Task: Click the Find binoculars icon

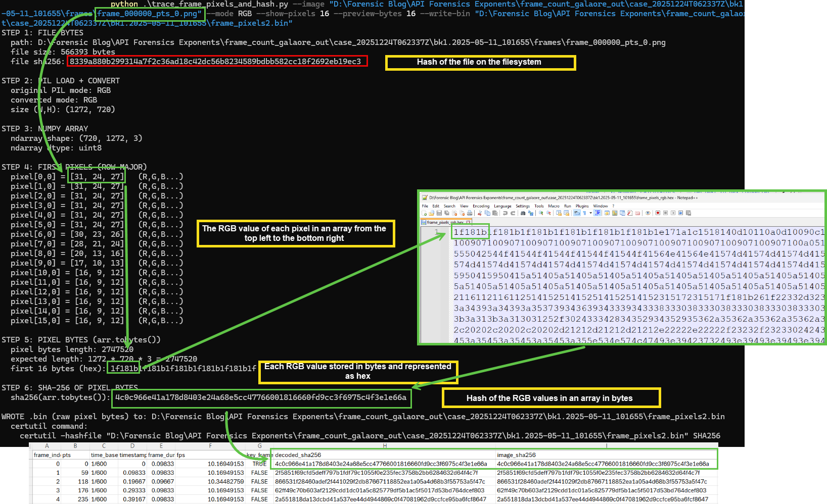Action: [523, 213]
